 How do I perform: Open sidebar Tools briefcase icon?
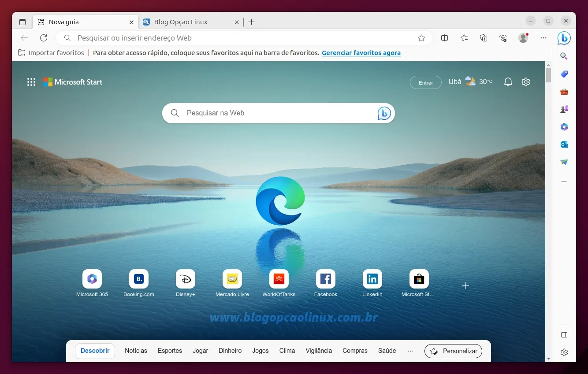(564, 92)
